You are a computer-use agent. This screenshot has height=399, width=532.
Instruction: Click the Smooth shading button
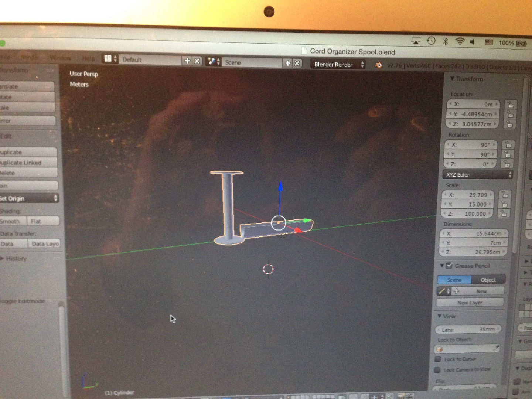click(13, 221)
